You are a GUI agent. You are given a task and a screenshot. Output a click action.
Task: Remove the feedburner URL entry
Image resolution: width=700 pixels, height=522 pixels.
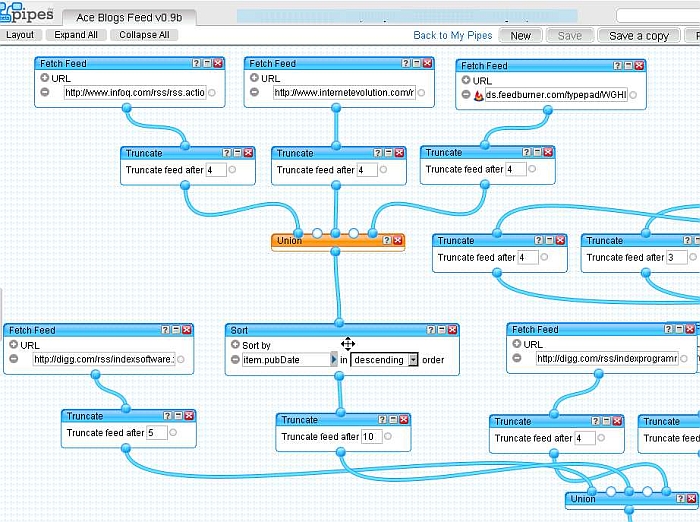click(x=466, y=94)
